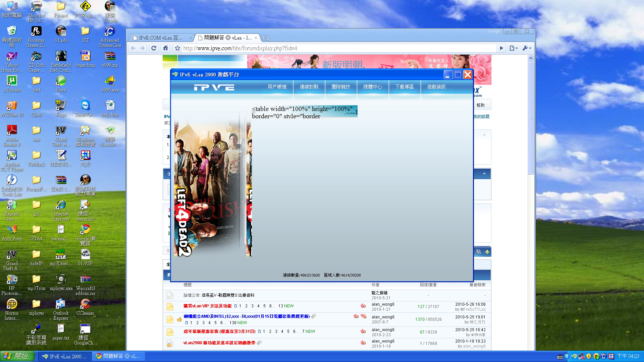
Task: Open the Chrome page menu dropdown
Action: click(513, 48)
